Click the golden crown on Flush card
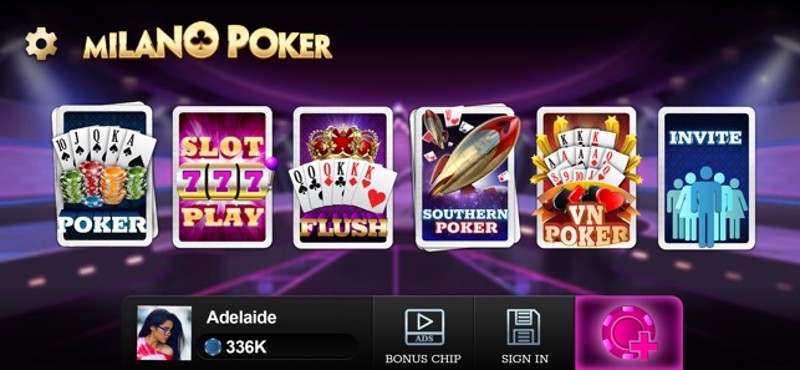800x370 pixels. pos(343,142)
